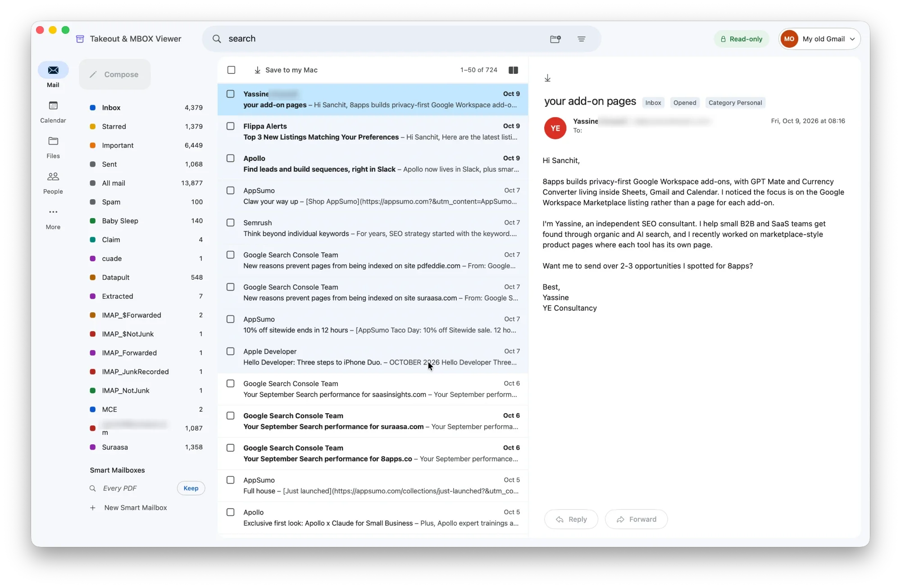This screenshot has width=901, height=588.
Task: Click the Baby Sleep green color dot
Action: 93,221
